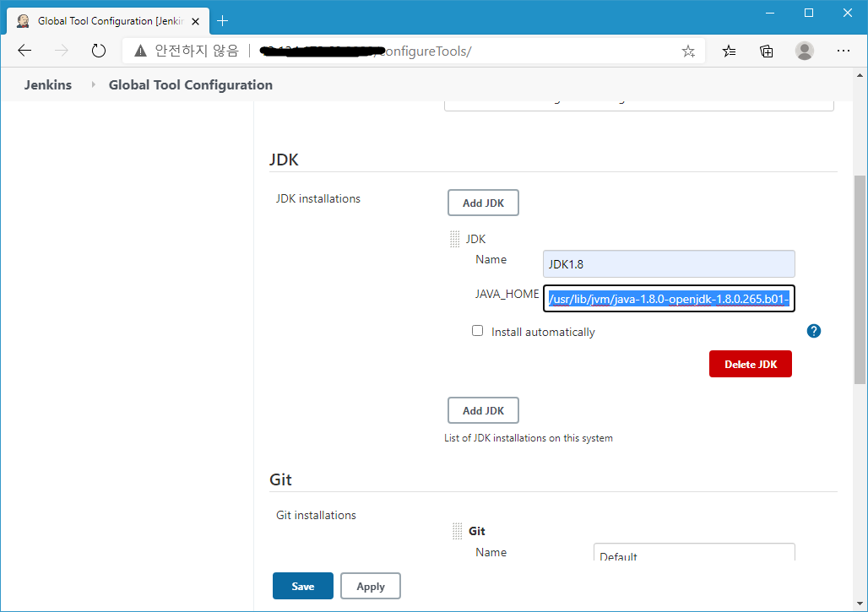Focus the Git Name field showing Default

coord(694,552)
